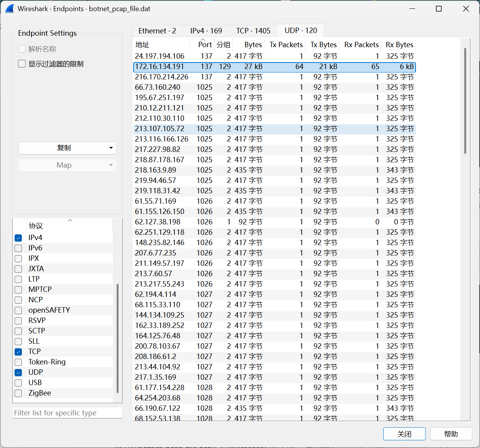Switch to the Ethernet · 2 tab
The image size is (480, 448).
pos(157,31)
